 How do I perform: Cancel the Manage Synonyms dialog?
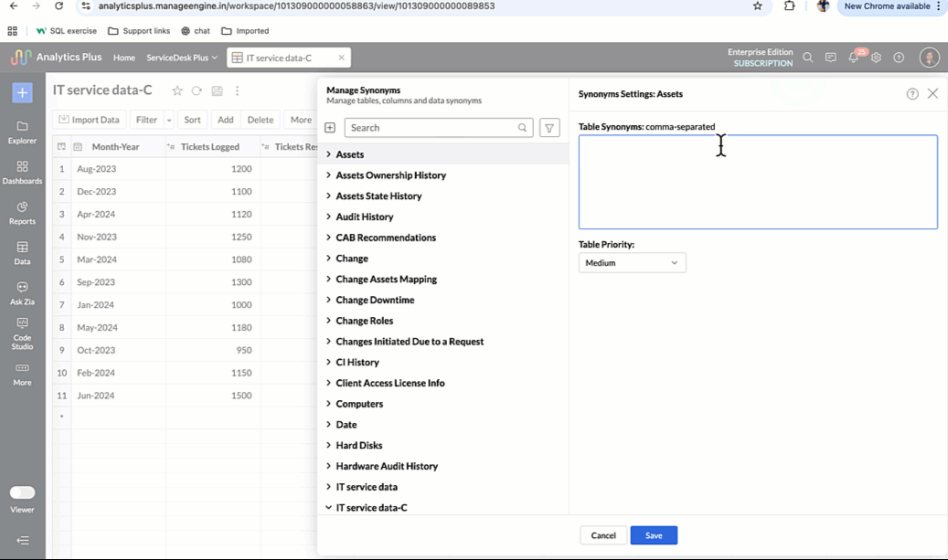click(603, 535)
